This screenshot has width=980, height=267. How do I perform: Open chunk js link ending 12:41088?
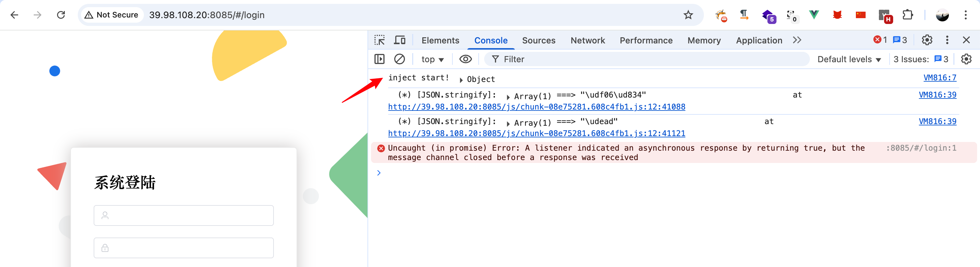coord(536,107)
